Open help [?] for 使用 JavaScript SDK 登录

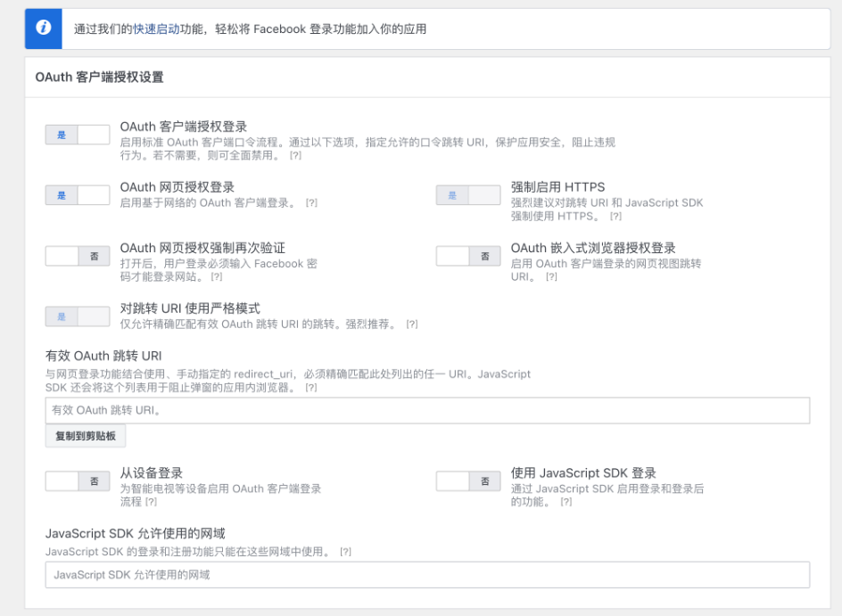click(x=566, y=502)
